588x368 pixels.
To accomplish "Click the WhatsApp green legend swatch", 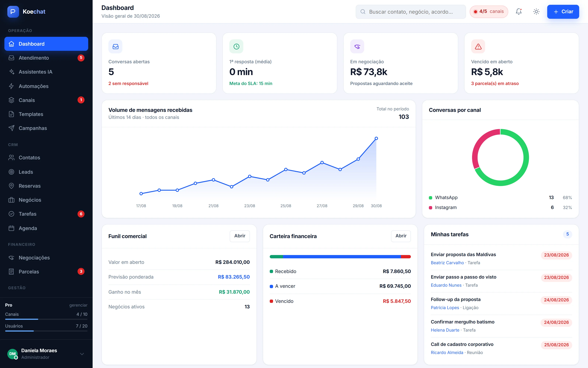I will (x=431, y=198).
